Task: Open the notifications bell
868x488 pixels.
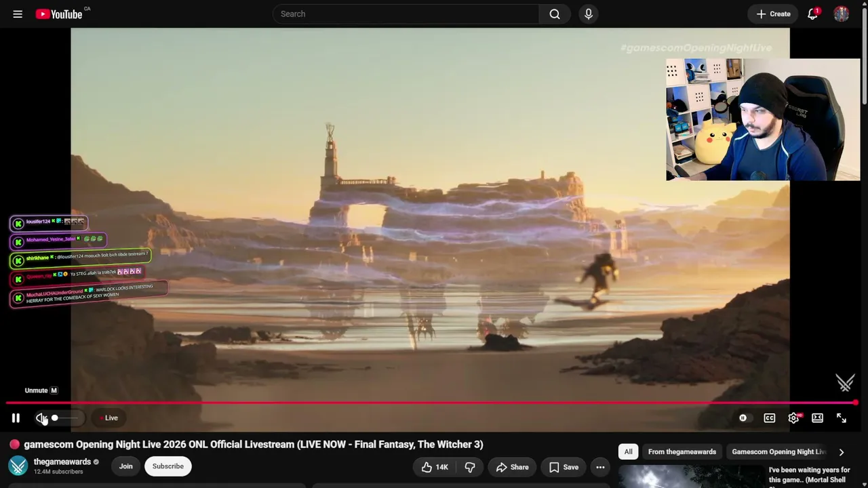Action: [812, 14]
